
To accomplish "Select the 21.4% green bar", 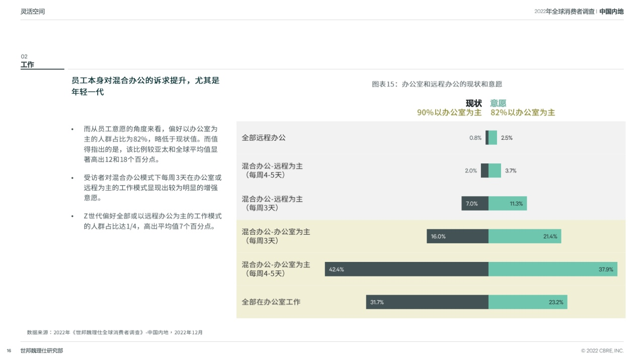I will point(525,236).
